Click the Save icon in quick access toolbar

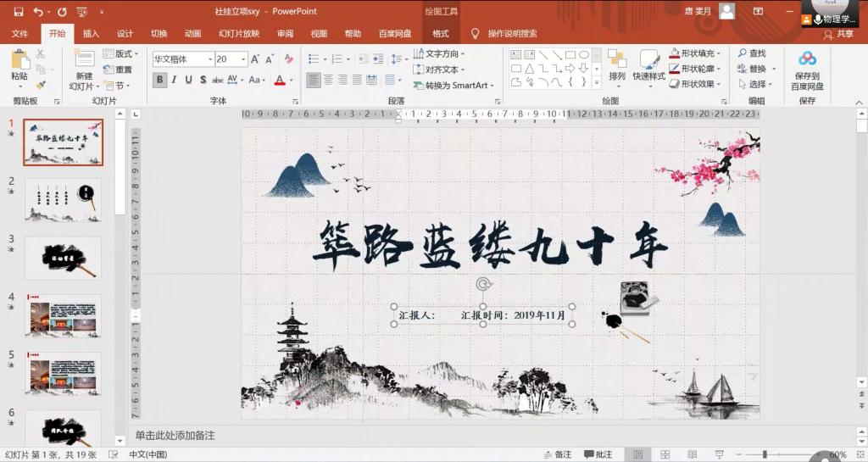tap(17, 12)
